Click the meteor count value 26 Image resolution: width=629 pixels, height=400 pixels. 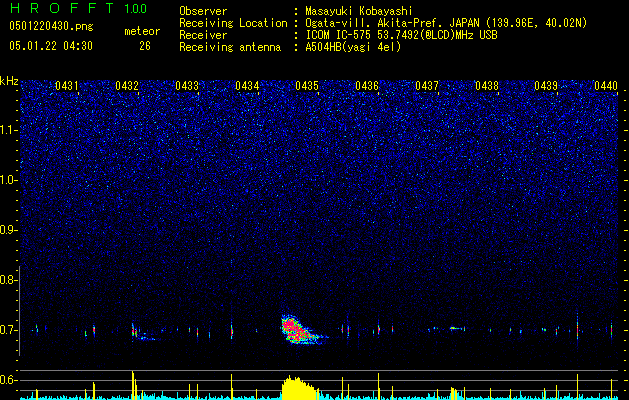coord(145,46)
